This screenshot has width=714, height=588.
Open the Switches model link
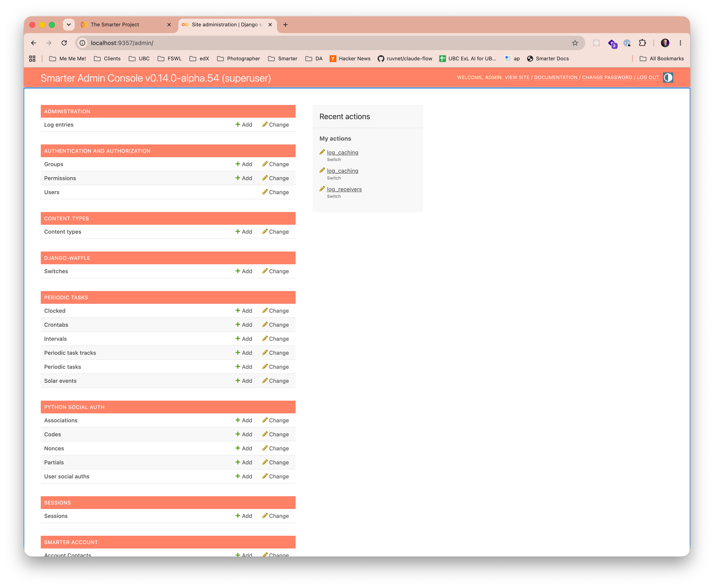[x=56, y=271]
